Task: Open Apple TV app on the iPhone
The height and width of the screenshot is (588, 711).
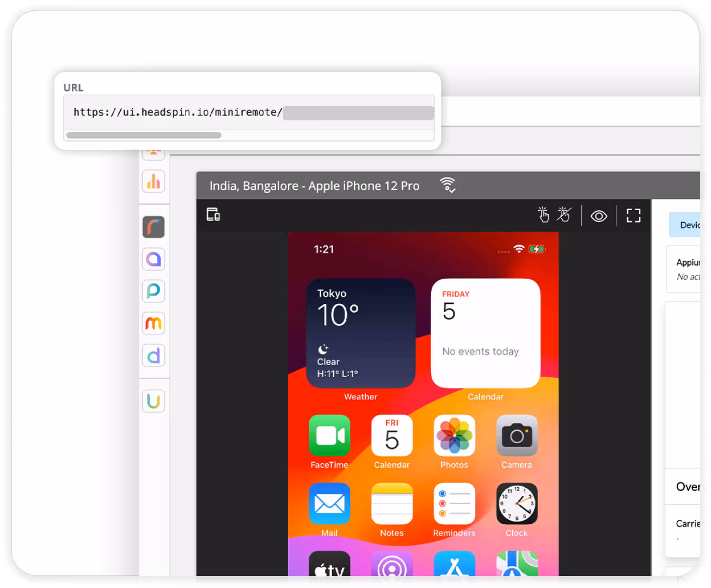Action: 329,564
